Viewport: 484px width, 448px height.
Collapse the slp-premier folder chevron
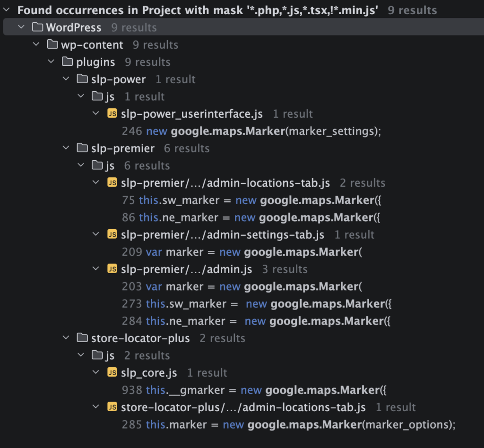(67, 148)
